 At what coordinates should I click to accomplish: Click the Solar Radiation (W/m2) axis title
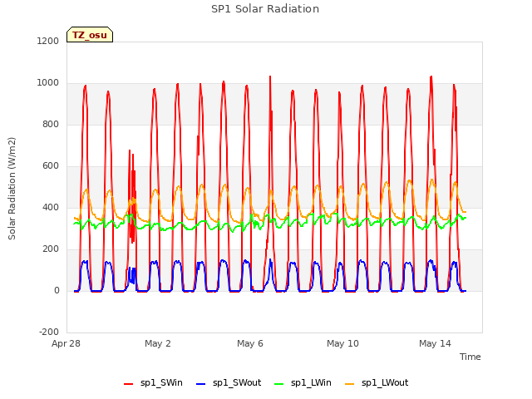(12, 189)
